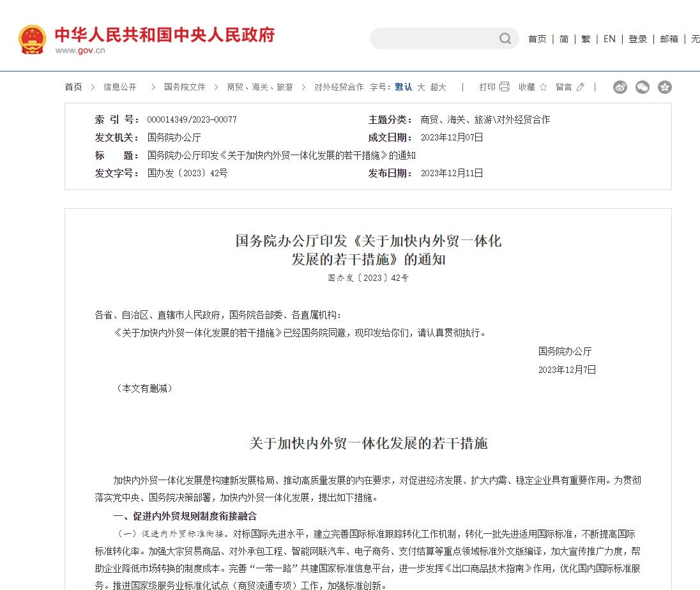Share the page to Qzone star icon
This screenshot has width=700, height=590.
[665, 87]
